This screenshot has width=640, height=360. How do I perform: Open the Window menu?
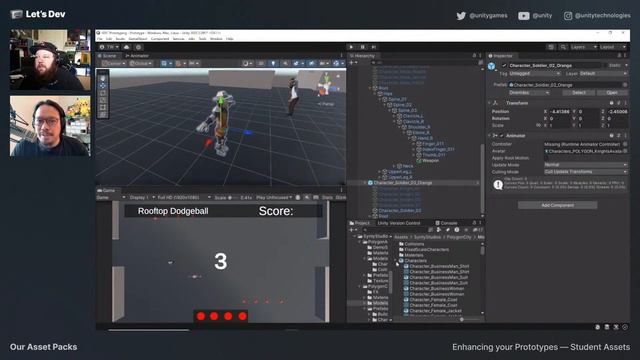click(216, 39)
